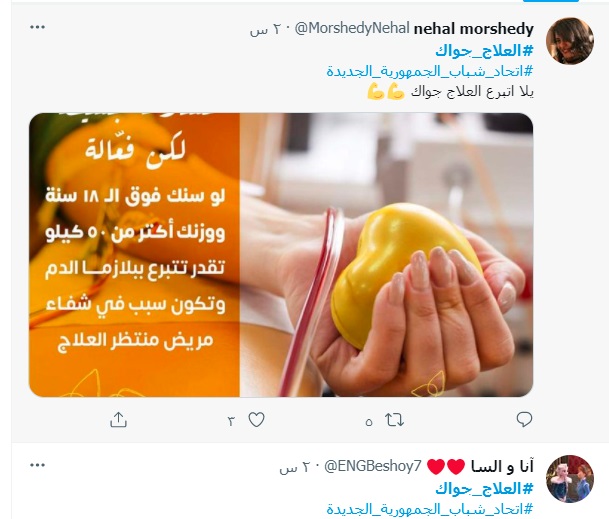This screenshot has height=519, width=609.
Task: Open the Frozen avatar of ENGBeshoy7
Action: coord(570,479)
